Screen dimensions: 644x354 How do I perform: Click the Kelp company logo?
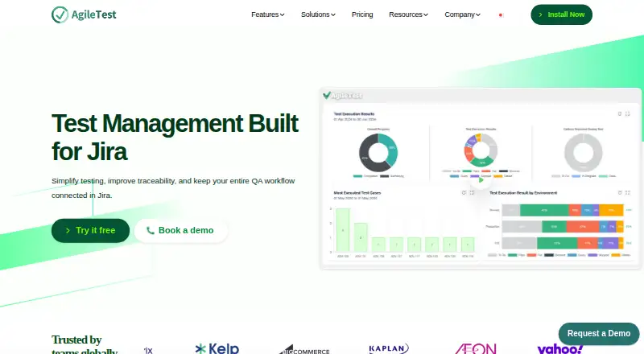217,348
